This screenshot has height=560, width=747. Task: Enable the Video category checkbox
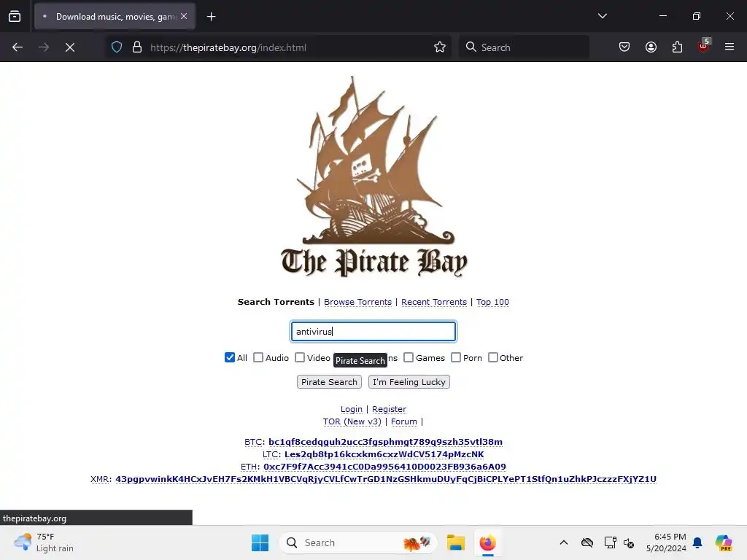(x=300, y=357)
